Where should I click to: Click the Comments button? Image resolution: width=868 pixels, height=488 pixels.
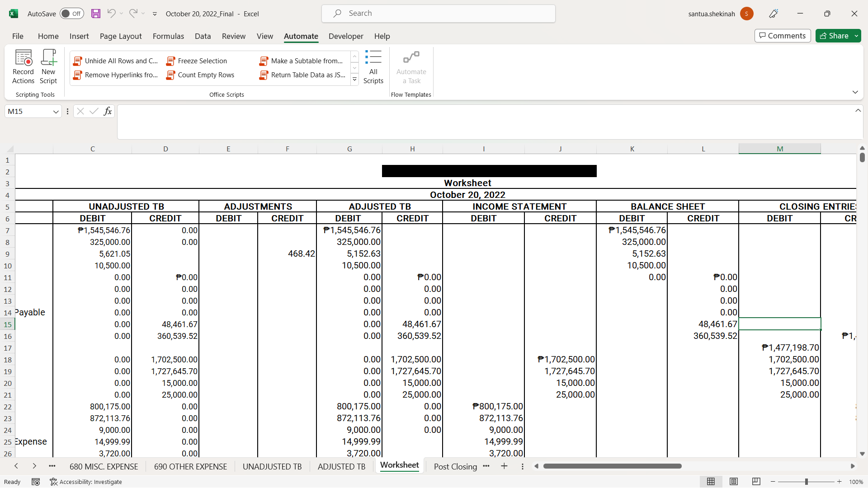click(x=783, y=36)
